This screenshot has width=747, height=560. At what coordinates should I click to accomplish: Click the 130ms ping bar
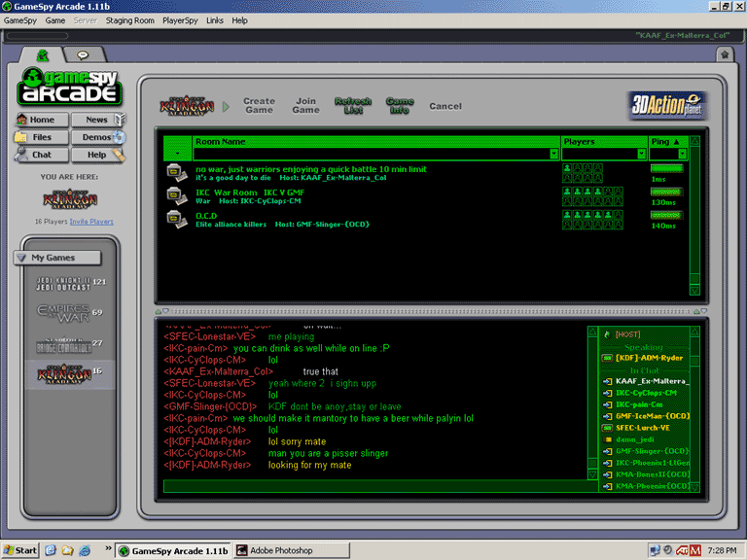[667, 192]
